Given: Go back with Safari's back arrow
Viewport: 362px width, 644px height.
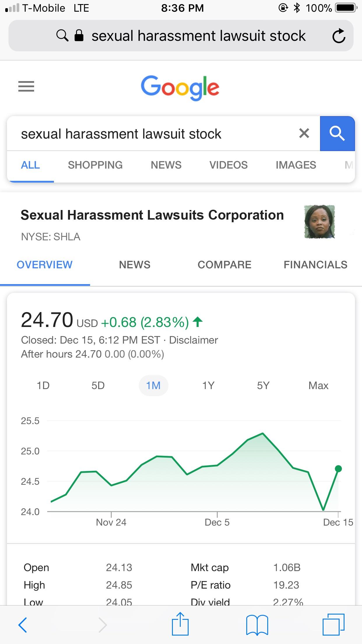Looking at the screenshot, I should 23,625.
